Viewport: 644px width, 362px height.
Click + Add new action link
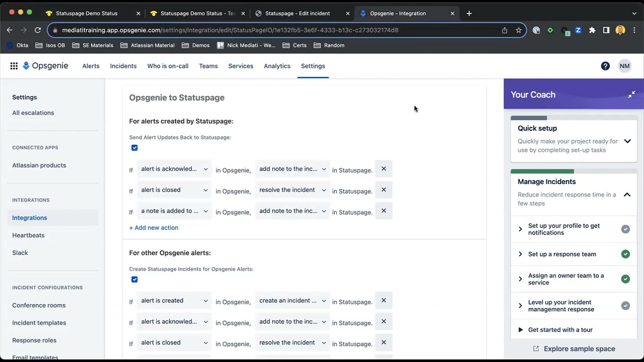153,228
